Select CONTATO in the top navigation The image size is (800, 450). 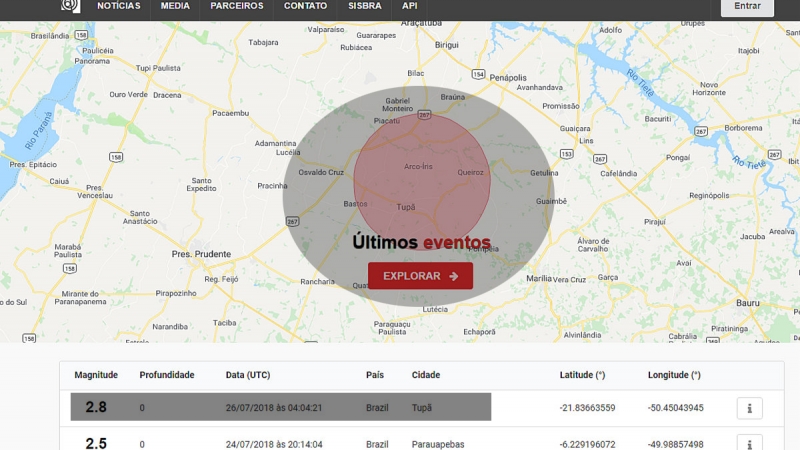(x=305, y=6)
